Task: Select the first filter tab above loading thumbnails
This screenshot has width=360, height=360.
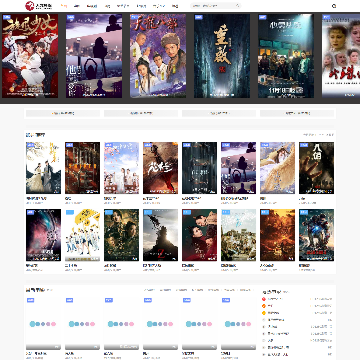Action: [149, 290]
